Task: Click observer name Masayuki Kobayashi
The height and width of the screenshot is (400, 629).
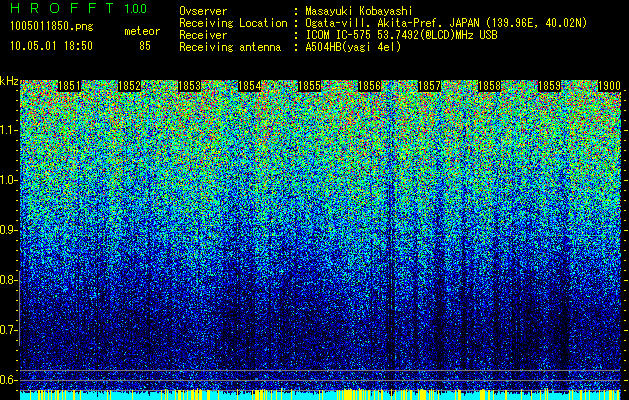Action: pos(359,11)
